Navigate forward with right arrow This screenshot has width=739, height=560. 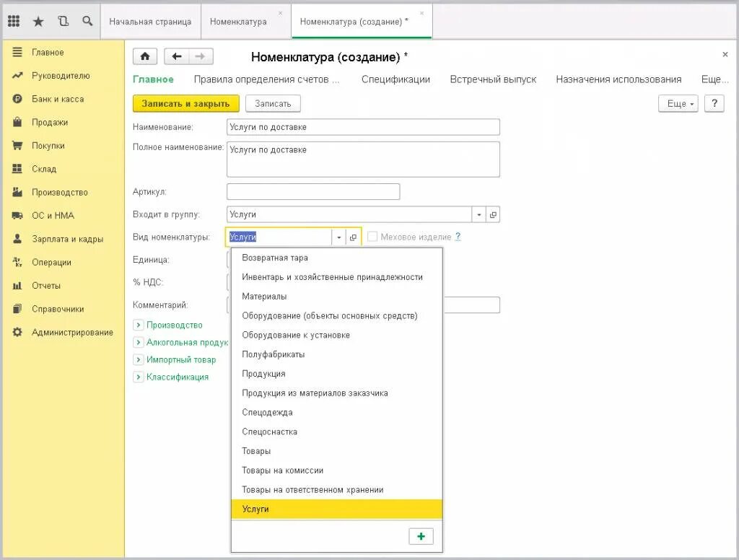(201, 56)
